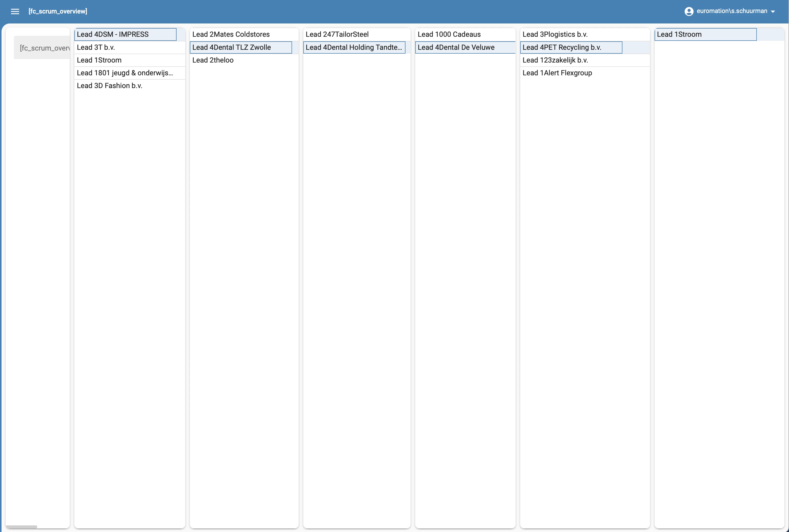The width and height of the screenshot is (789, 532).
Task: Select Lead 1Stroom in the last column
Action: click(705, 34)
